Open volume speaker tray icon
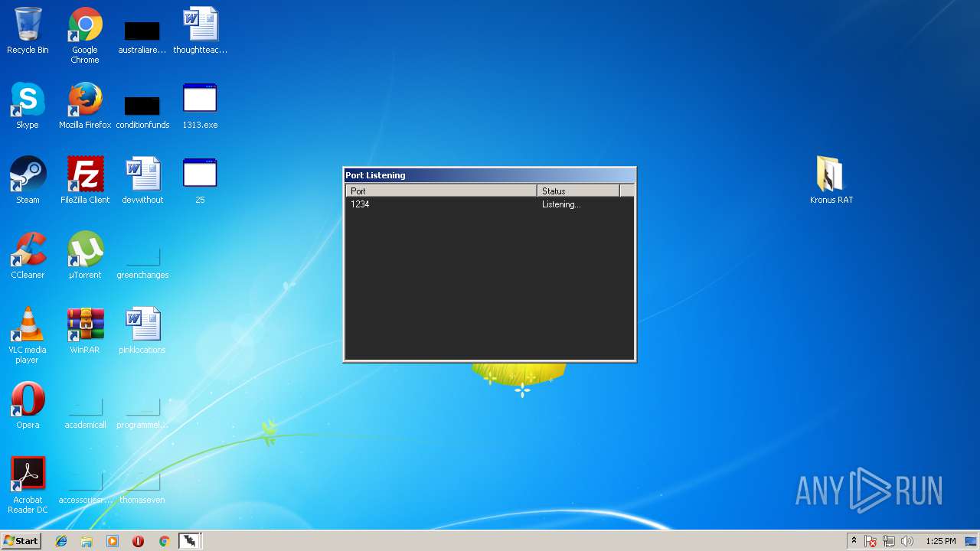This screenshot has height=551, width=980. pyautogui.click(x=907, y=541)
